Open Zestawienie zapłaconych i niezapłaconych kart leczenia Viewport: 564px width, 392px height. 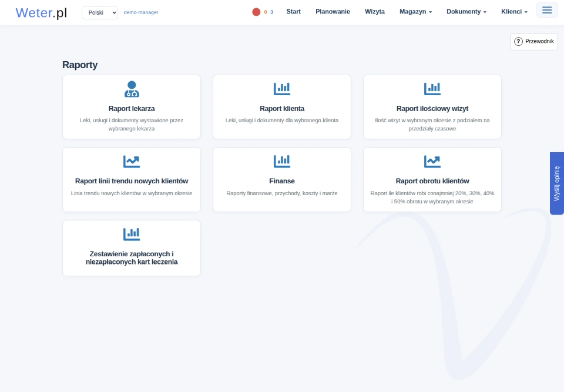pyautogui.click(x=131, y=258)
